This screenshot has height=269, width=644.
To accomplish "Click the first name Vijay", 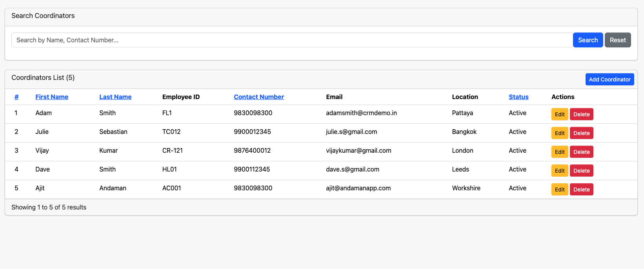I will point(42,150).
